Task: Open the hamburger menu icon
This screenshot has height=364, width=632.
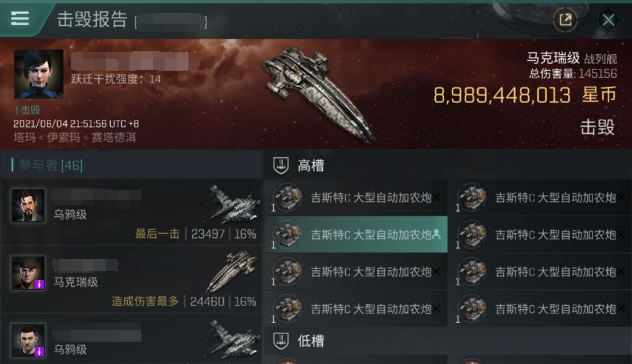Action: click(20, 18)
